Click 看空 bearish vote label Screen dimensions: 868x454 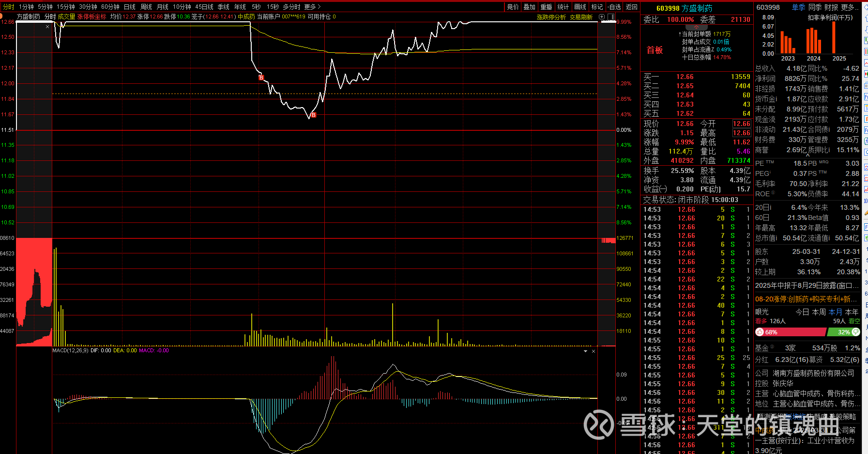click(854, 321)
